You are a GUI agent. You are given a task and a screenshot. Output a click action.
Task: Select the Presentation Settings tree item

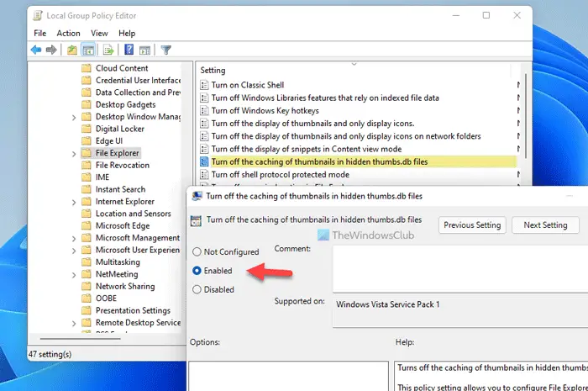tap(133, 311)
